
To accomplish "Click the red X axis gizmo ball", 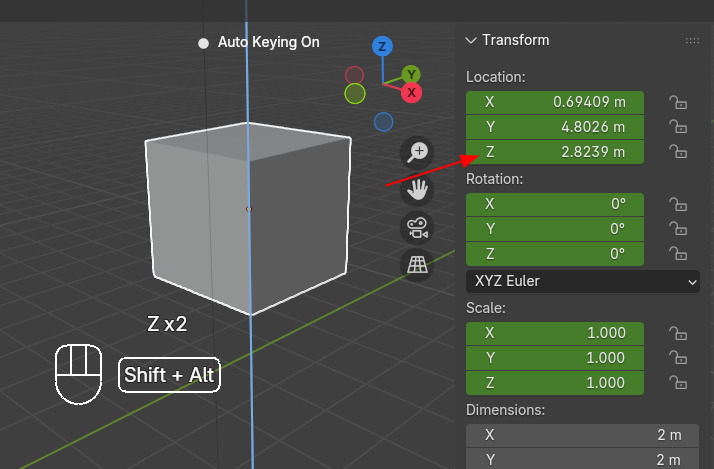I will pos(411,93).
